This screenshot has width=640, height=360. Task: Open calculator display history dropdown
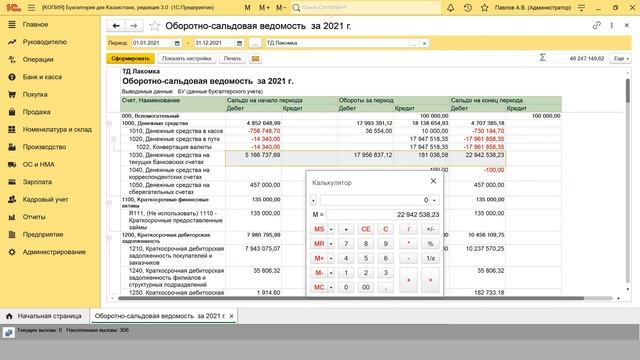434,200
